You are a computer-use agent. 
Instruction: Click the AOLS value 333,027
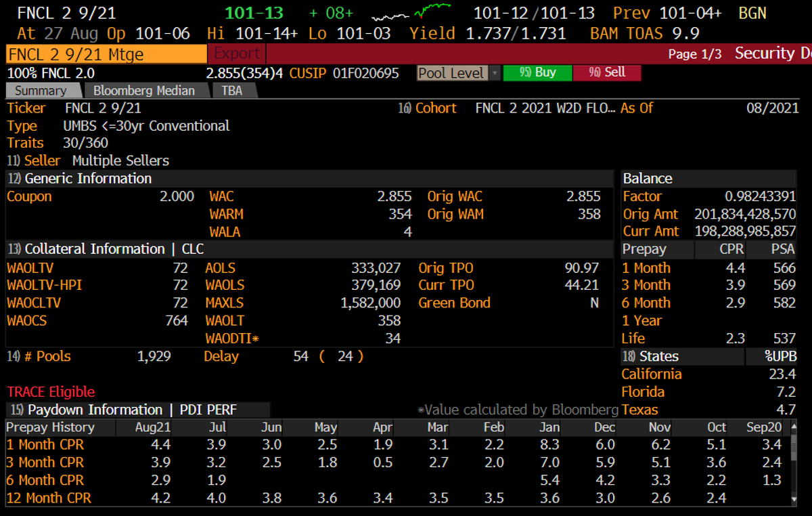pos(376,267)
